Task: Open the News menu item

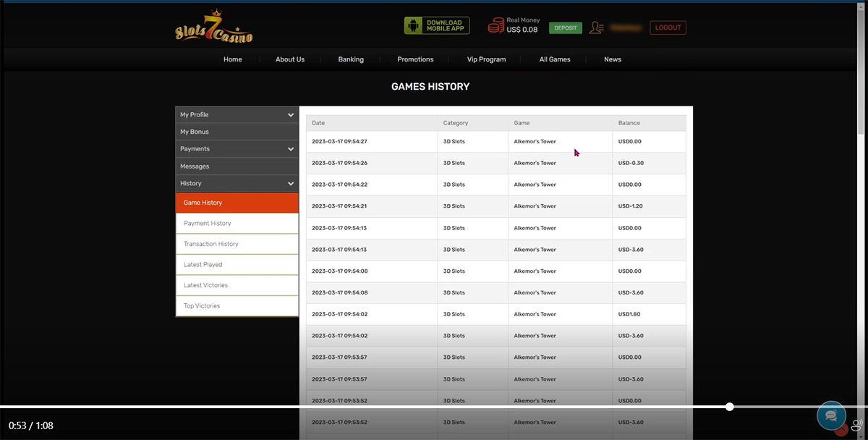Action: pyautogui.click(x=613, y=59)
